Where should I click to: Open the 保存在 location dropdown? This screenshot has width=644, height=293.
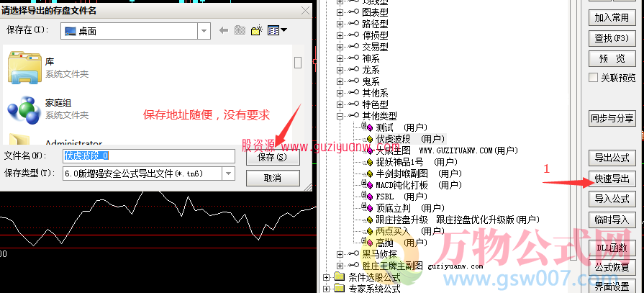204,31
